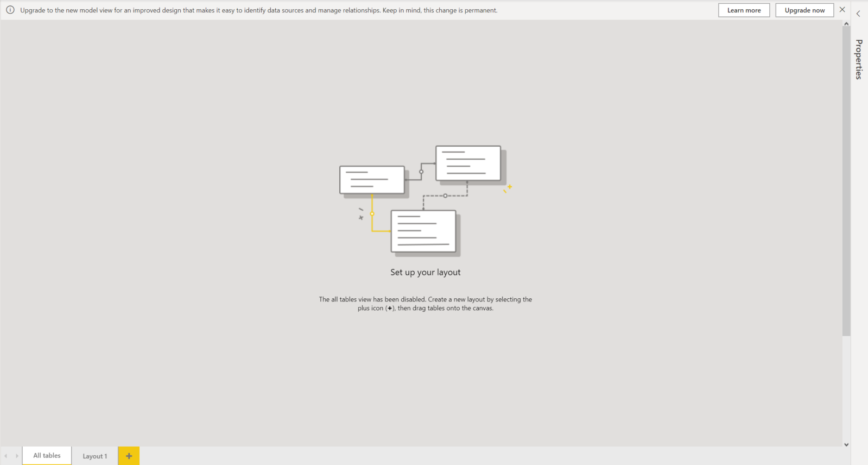The width and height of the screenshot is (868, 465).
Task: Click the vertical scrollbar up arrow
Action: 846,24
